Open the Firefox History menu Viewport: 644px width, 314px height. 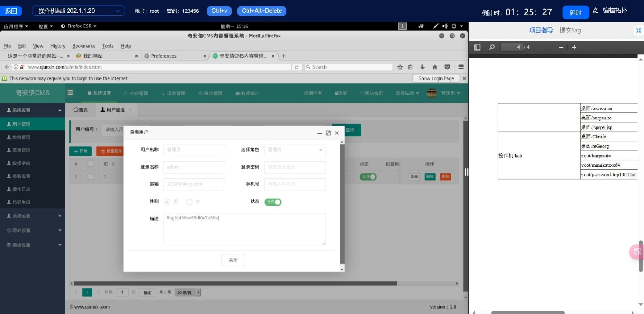(58, 46)
